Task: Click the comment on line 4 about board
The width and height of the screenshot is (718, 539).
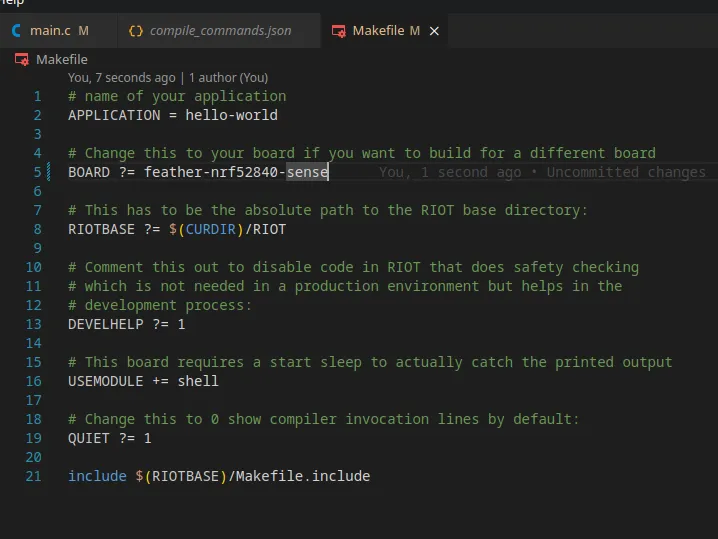Action: [x=362, y=153]
